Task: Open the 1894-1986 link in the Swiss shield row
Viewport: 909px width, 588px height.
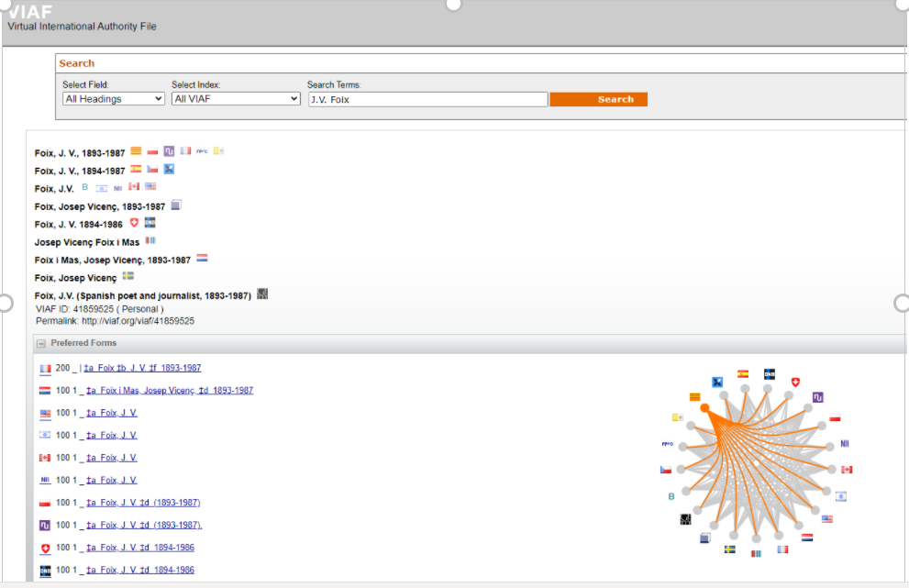Action: click(x=140, y=548)
